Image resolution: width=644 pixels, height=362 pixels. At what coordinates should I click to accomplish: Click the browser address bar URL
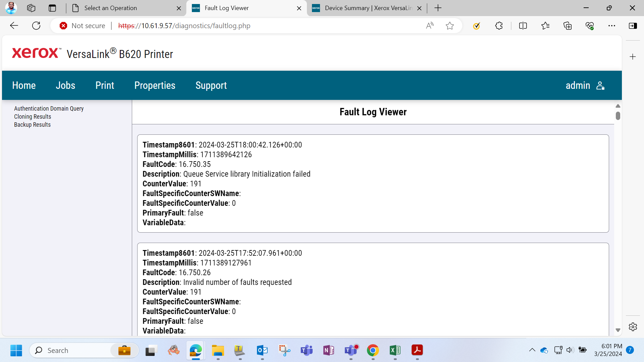pyautogui.click(x=184, y=26)
